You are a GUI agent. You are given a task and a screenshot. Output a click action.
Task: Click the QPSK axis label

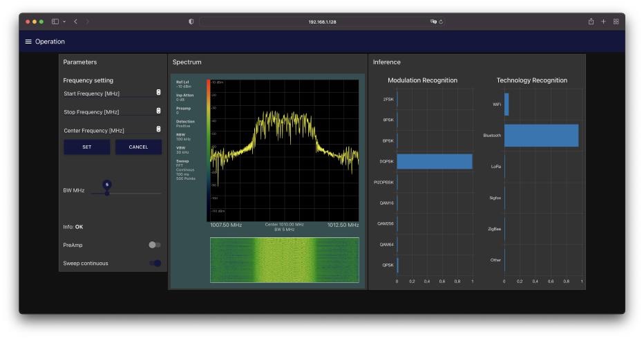[x=388, y=265]
